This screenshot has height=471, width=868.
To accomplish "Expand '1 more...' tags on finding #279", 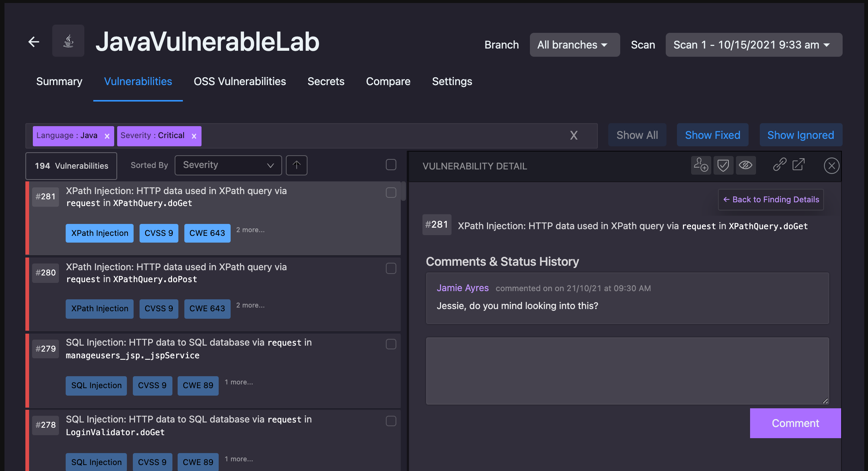I will click(239, 382).
